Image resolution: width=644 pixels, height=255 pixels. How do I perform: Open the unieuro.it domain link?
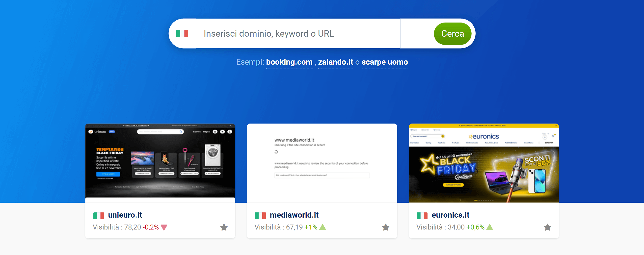pos(125,215)
